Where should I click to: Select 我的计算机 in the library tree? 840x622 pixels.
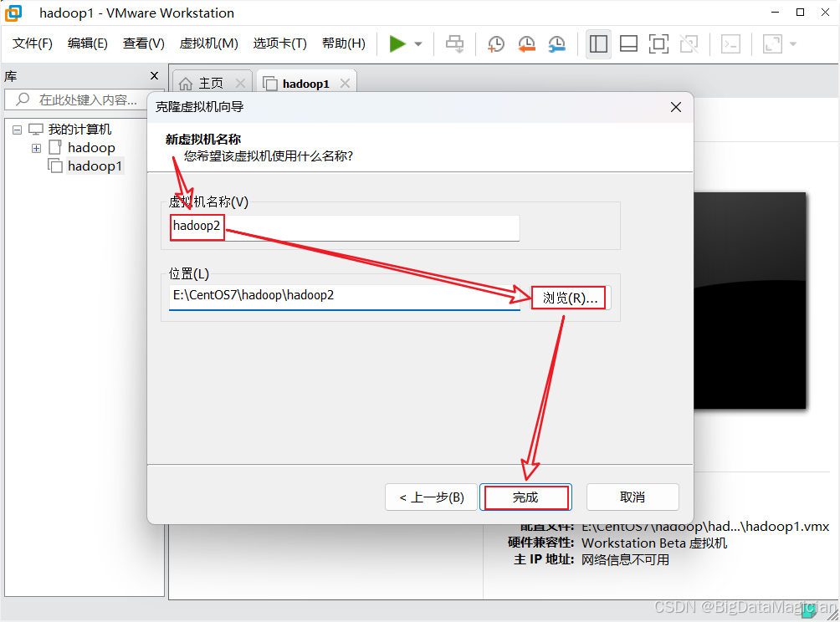click(x=79, y=129)
